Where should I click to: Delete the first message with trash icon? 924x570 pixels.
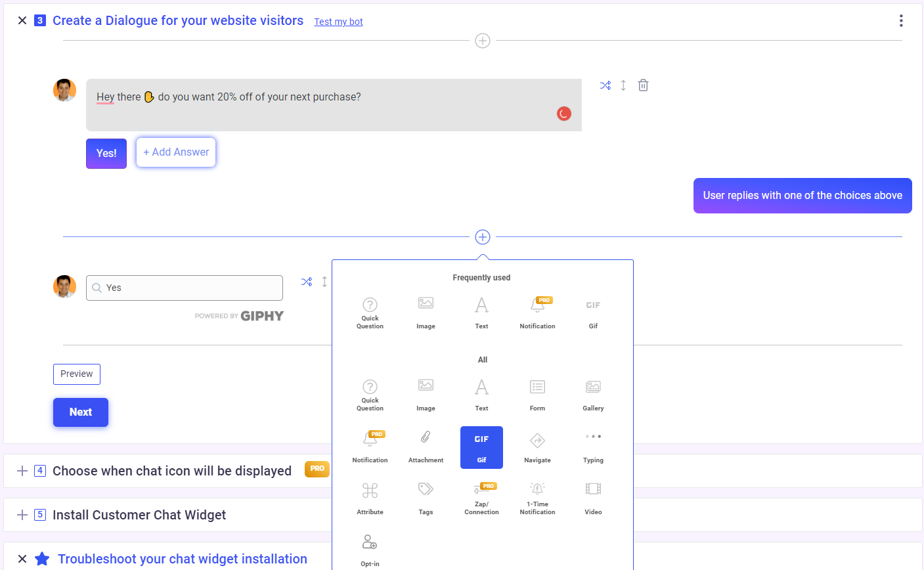pos(644,85)
